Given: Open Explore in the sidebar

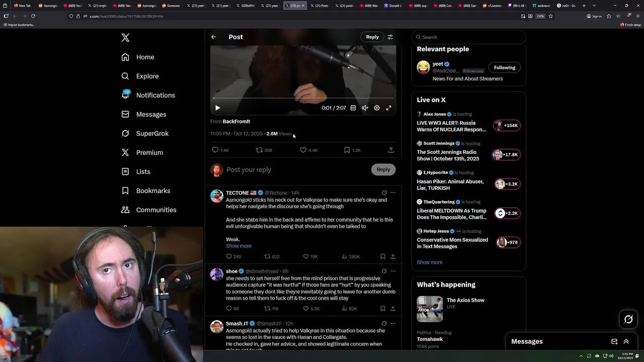Looking at the screenshot, I should (x=140, y=76).
